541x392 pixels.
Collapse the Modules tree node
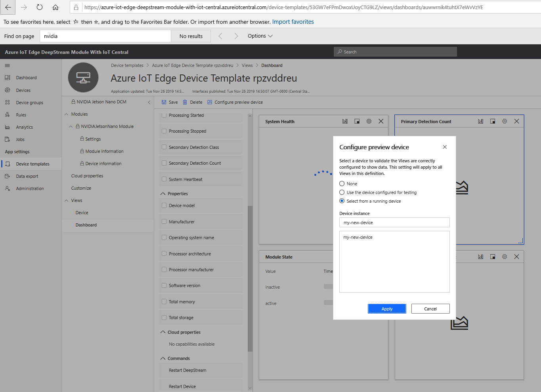pyautogui.click(x=67, y=114)
